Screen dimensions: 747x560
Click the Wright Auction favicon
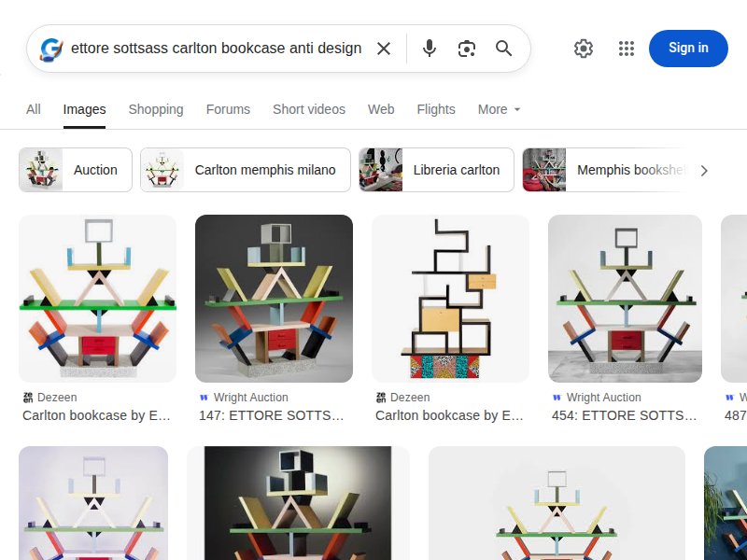point(205,397)
